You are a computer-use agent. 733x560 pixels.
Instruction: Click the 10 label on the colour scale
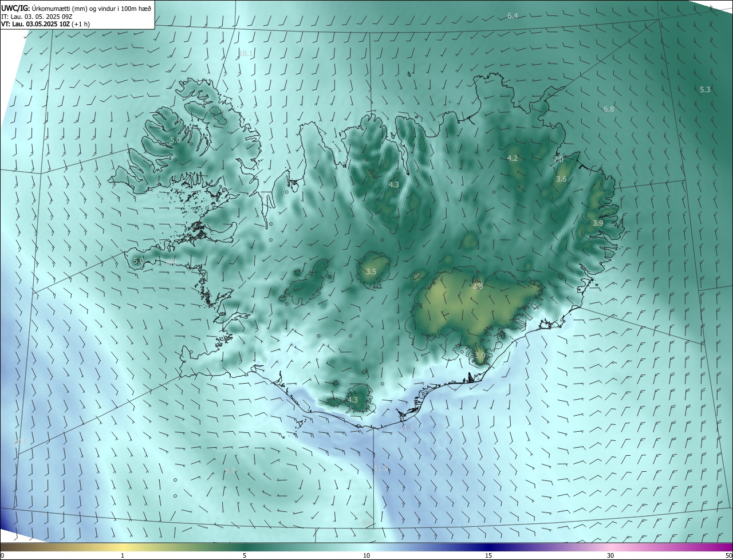[366, 555]
